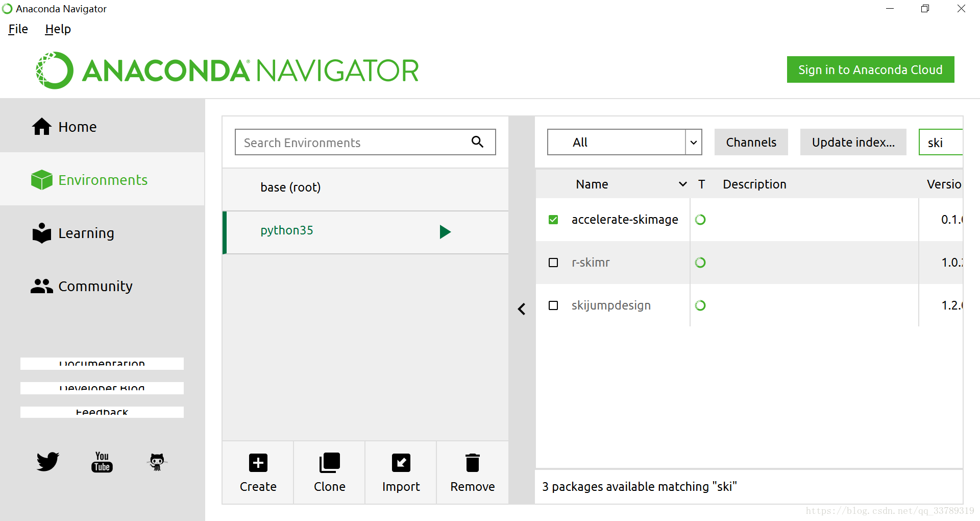Open the Community section
The width and height of the screenshot is (980, 521).
tap(102, 286)
